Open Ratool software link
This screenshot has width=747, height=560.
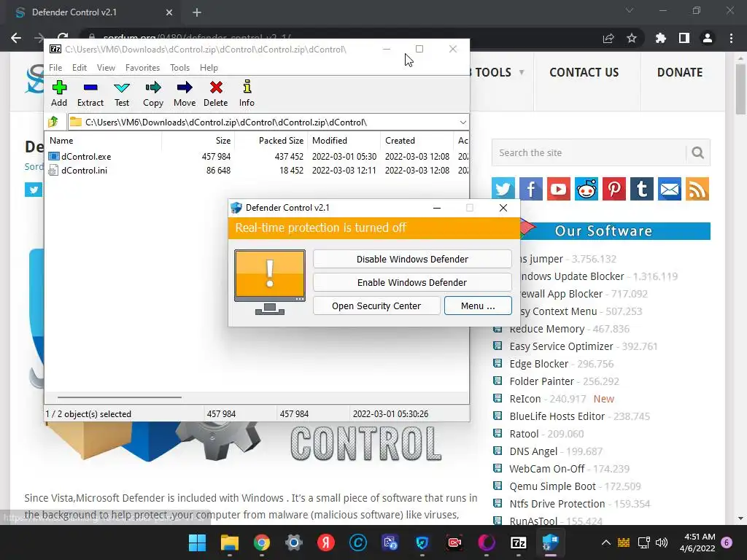coord(524,434)
